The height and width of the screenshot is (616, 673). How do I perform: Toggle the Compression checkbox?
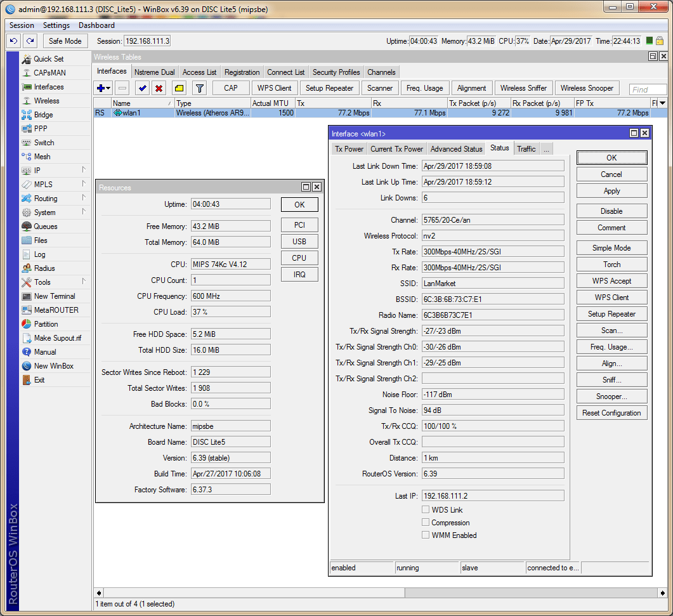coord(426,523)
